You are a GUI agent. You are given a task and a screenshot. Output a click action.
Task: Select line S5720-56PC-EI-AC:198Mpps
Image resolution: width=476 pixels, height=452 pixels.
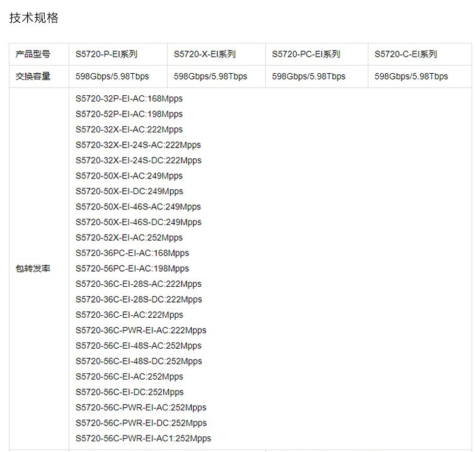(132, 269)
